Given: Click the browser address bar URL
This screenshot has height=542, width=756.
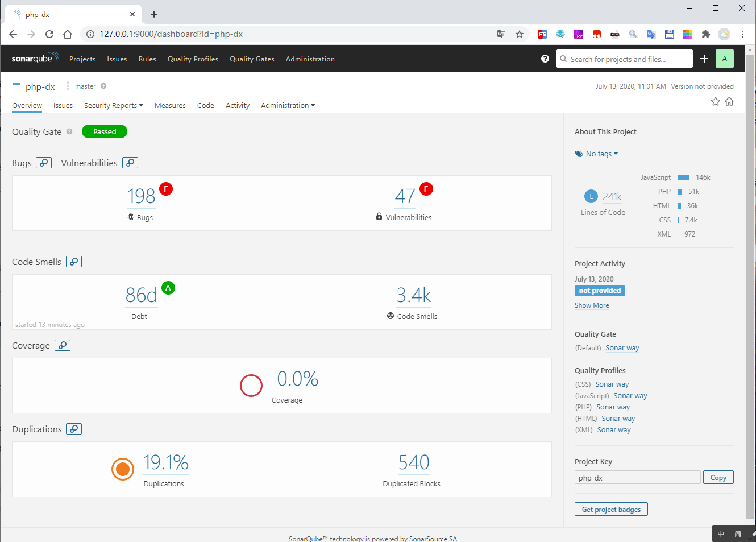Looking at the screenshot, I should 171,34.
